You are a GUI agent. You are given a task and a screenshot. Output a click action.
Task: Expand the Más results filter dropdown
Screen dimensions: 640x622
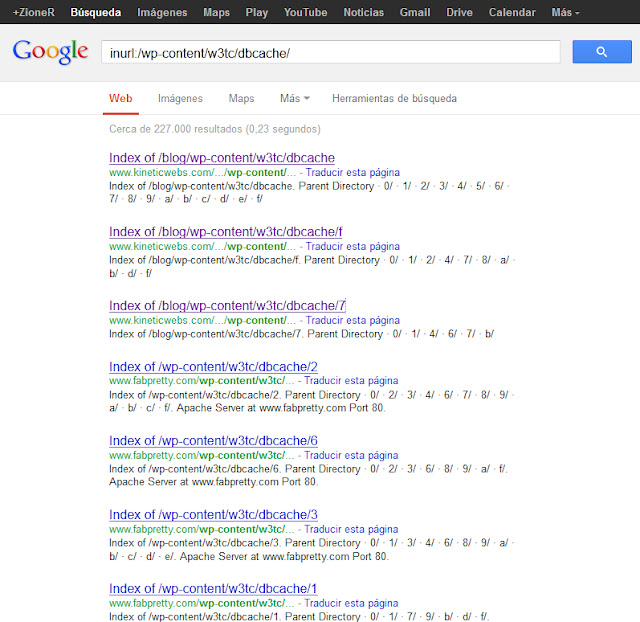(295, 98)
